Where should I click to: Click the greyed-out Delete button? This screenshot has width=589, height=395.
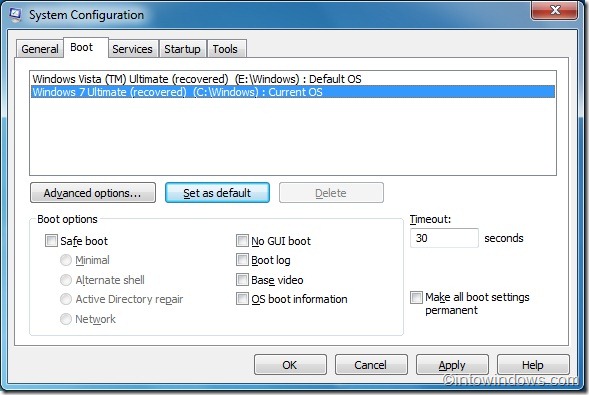pyautogui.click(x=331, y=193)
